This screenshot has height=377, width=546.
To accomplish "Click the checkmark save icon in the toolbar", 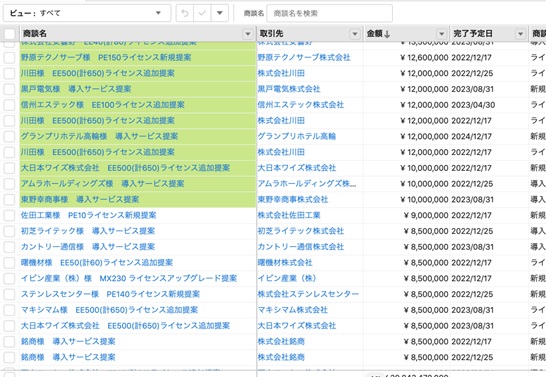I will point(202,13).
